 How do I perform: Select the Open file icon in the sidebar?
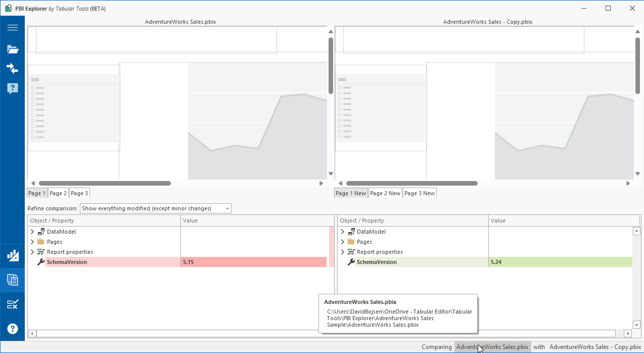pyautogui.click(x=12, y=49)
